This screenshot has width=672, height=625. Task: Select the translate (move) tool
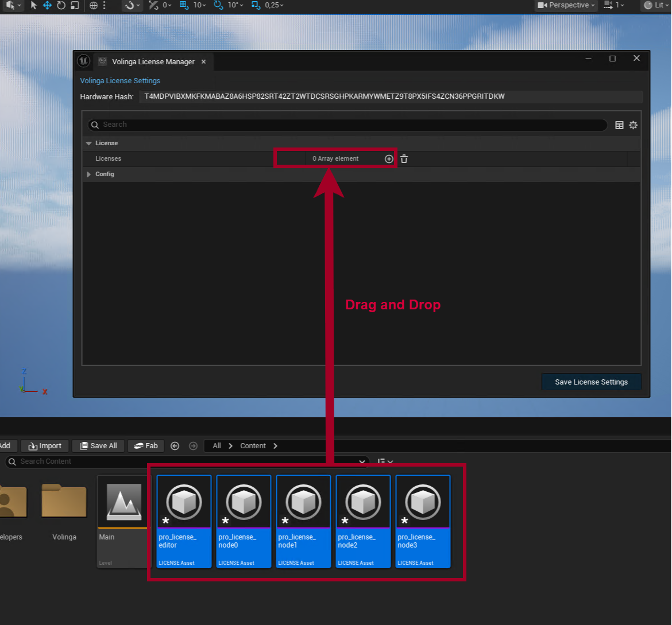(x=47, y=5)
